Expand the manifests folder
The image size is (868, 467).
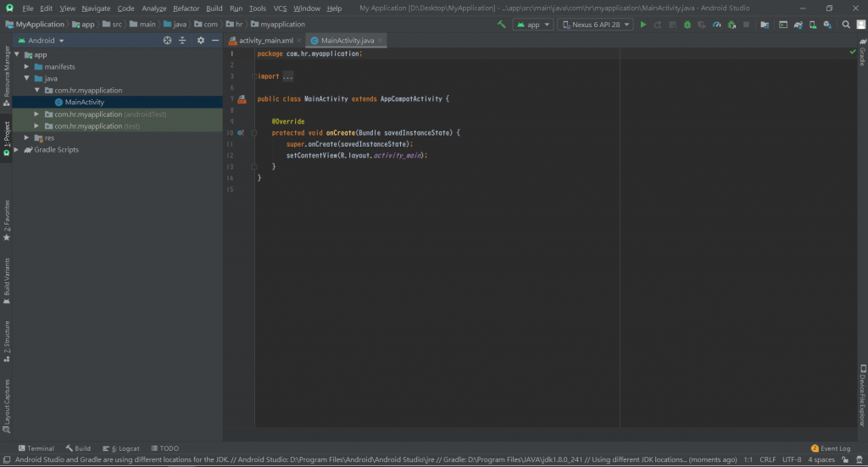[26, 66]
